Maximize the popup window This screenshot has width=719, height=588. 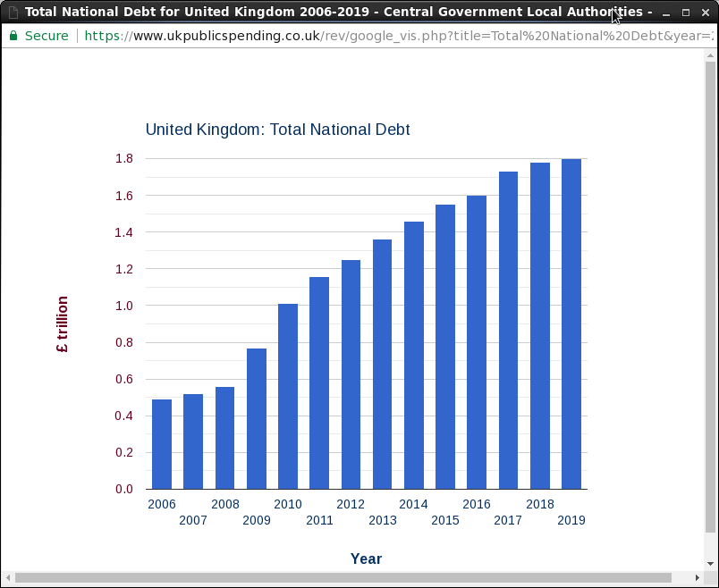686,13
